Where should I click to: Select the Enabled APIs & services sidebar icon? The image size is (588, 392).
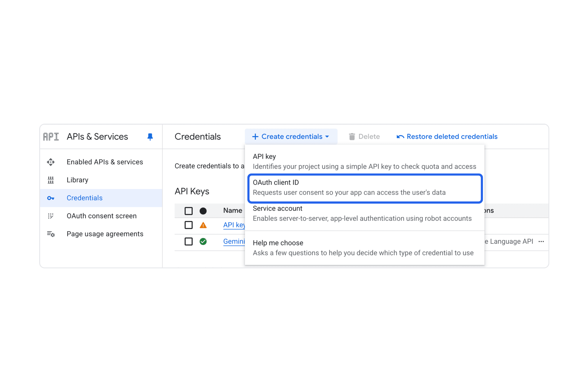click(51, 162)
